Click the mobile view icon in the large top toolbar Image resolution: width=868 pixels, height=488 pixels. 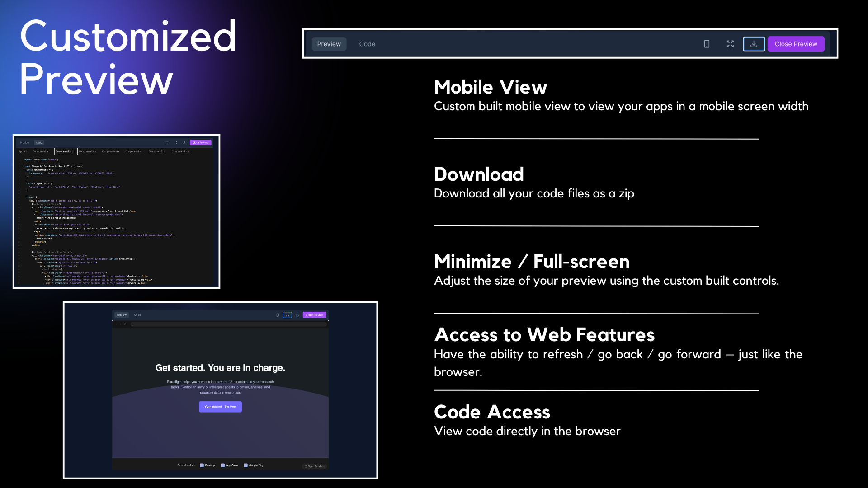click(x=707, y=44)
